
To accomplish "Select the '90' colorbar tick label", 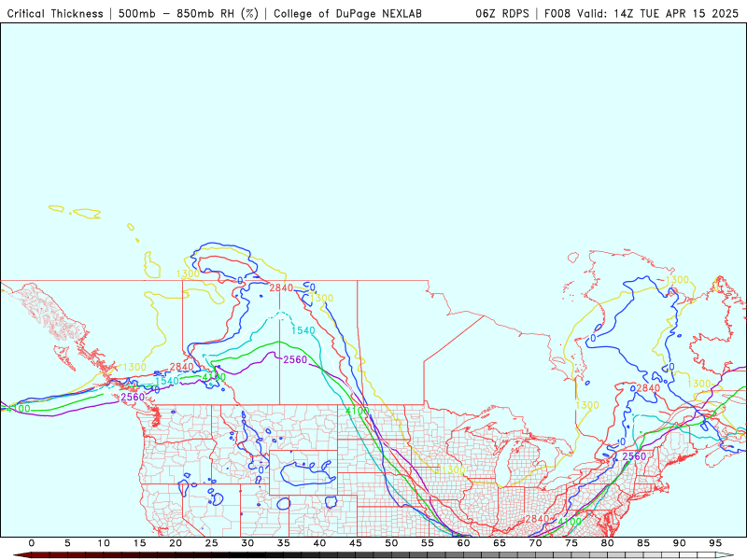I will click(680, 543).
